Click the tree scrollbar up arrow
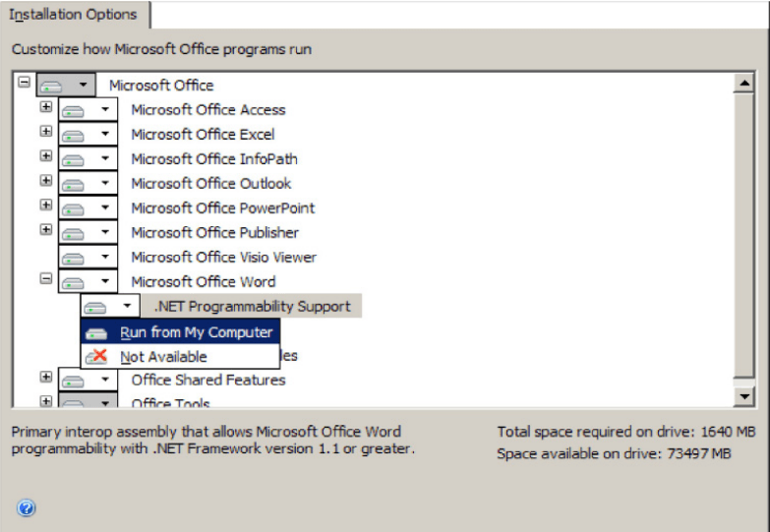770x532 pixels. pyautogui.click(x=744, y=83)
